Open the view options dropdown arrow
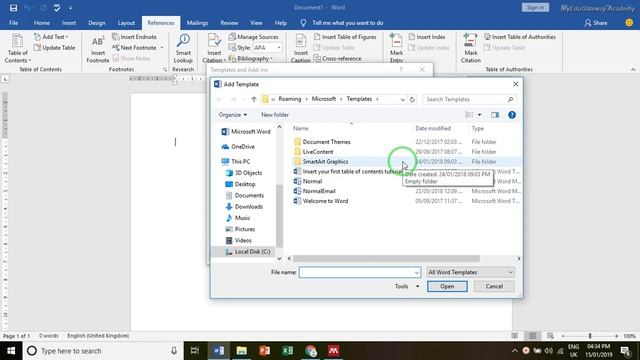Viewport: 640px width, 360px height. (480, 115)
